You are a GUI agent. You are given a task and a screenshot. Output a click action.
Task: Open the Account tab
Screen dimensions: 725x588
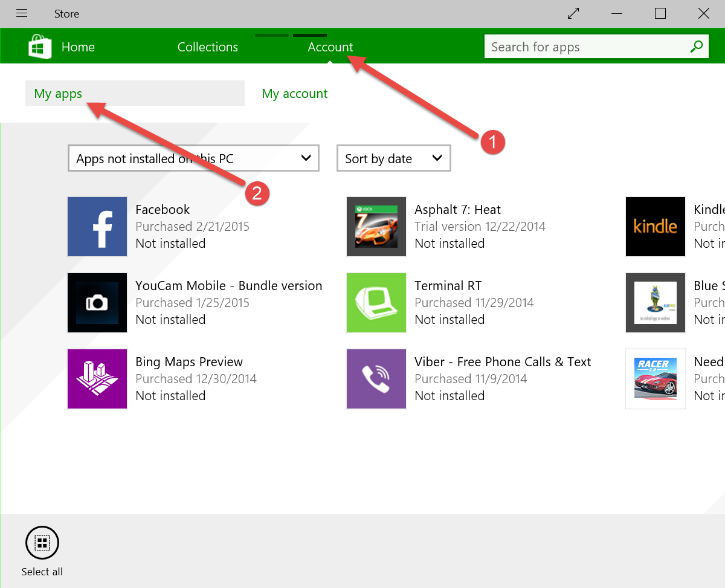[330, 47]
